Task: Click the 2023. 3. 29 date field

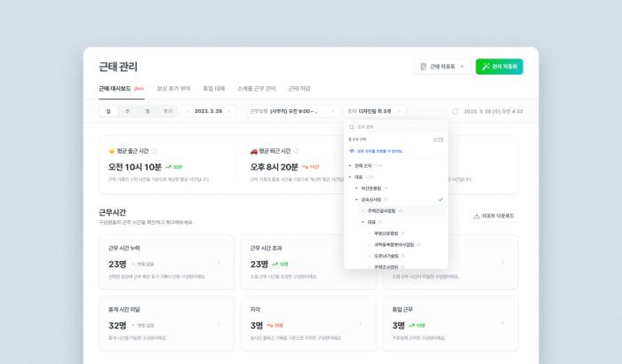Action: pos(208,112)
